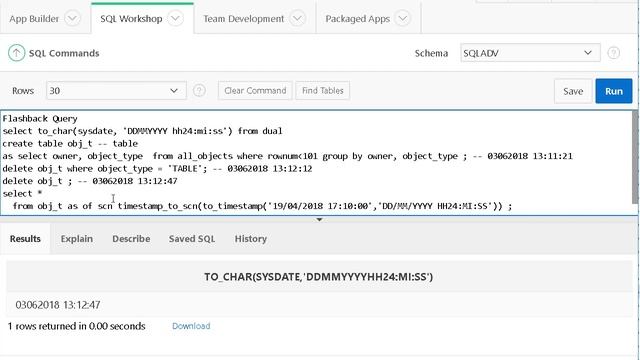Select the Results tab
Screen dimensions: 640x360
25,239
